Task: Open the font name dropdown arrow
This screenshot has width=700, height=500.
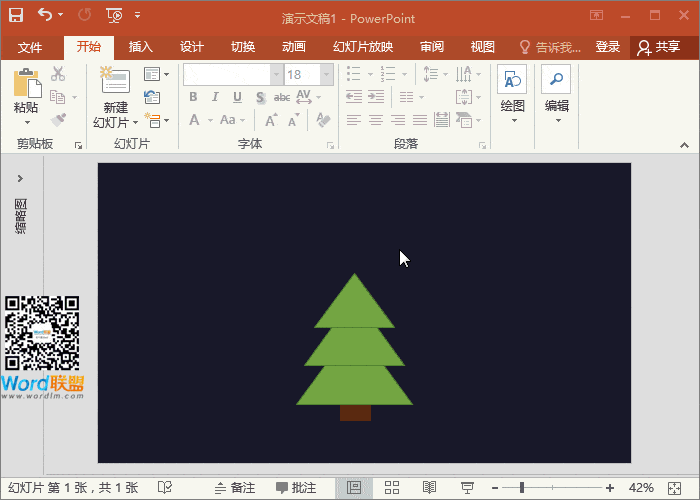Action: pyautogui.click(x=275, y=74)
